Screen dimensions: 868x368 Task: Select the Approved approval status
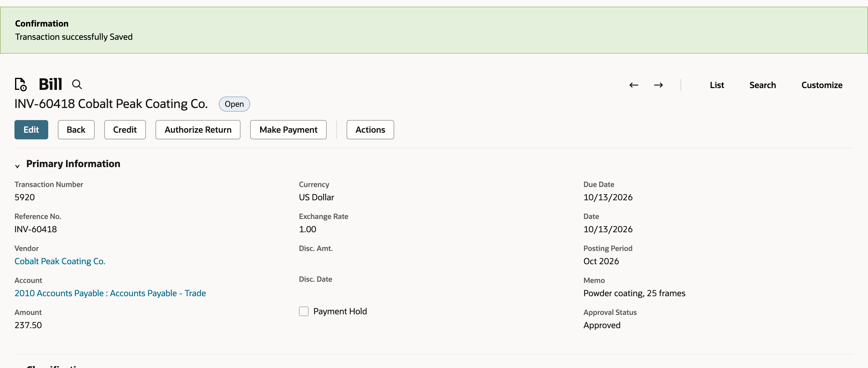point(602,325)
